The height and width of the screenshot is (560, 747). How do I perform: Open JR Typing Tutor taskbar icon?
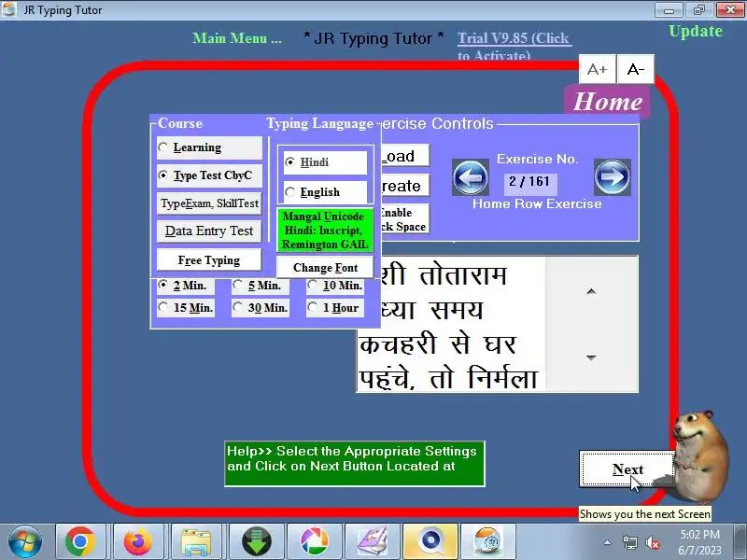(x=487, y=541)
